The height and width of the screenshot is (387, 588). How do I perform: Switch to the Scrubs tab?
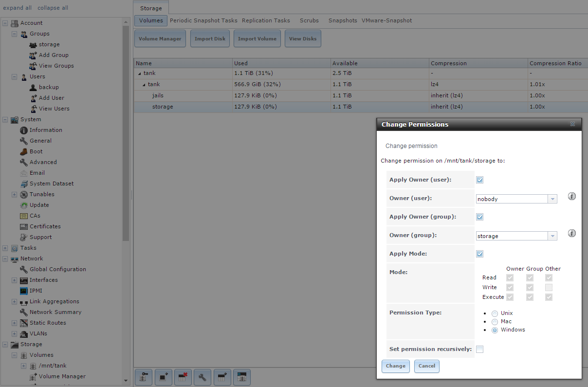click(309, 20)
